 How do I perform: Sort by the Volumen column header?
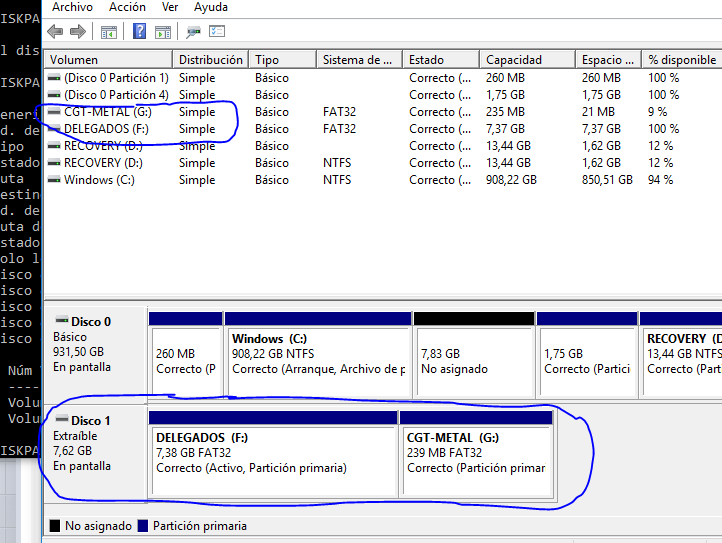click(x=108, y=60)
